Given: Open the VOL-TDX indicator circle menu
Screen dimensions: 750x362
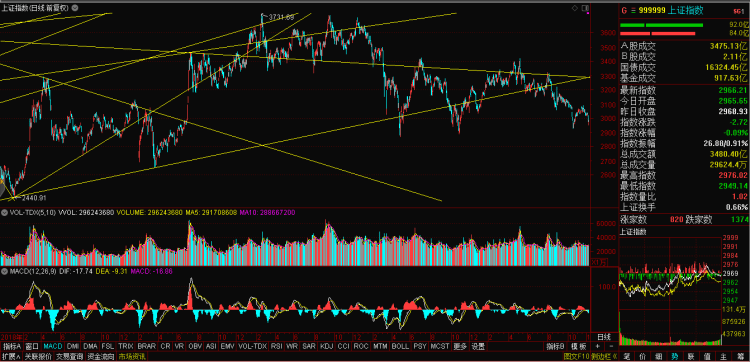Looking at the screenshot, I should [4, 212].
